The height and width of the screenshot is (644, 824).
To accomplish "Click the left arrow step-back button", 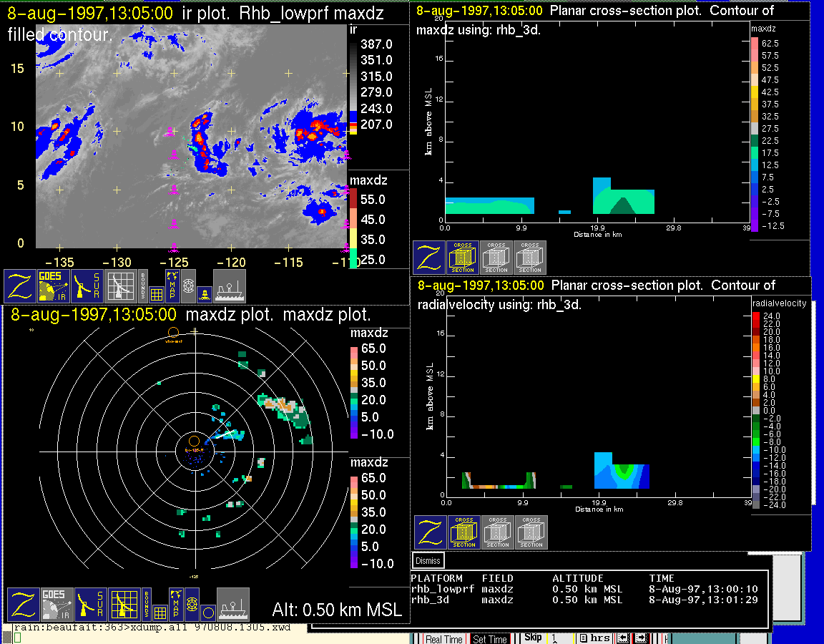I will point(623,638).
